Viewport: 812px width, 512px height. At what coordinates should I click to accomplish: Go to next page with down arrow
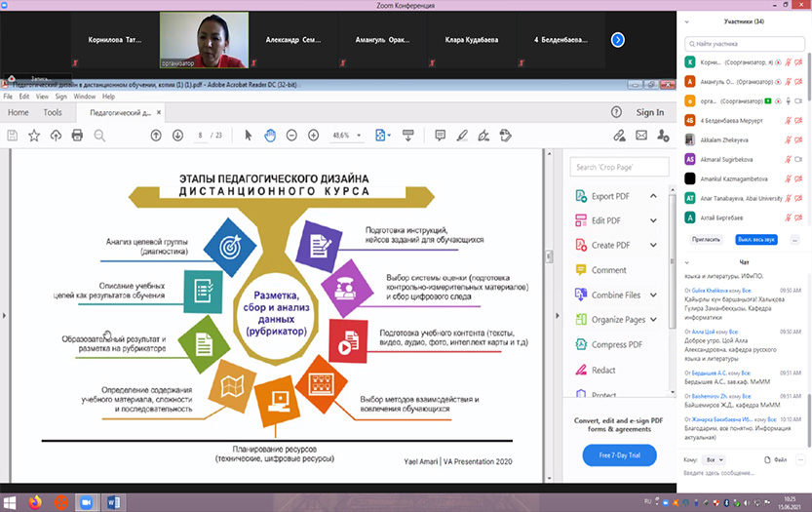(177, 136)
